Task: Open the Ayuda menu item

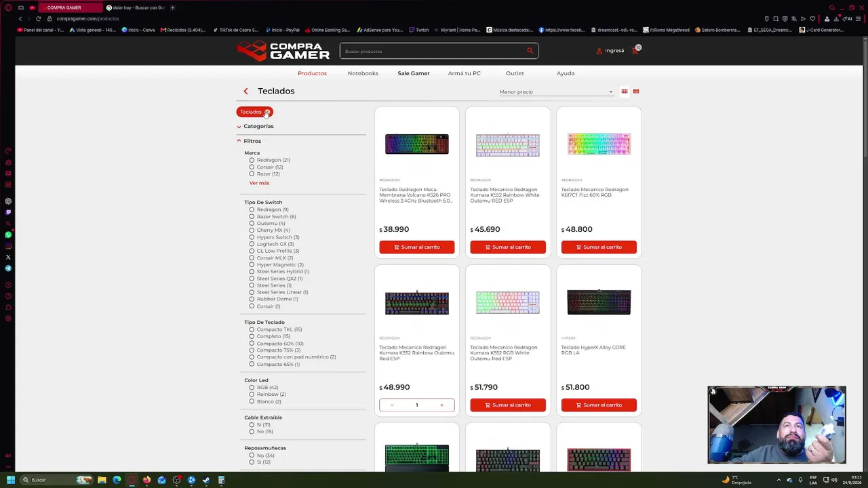Action: [566, 73]
